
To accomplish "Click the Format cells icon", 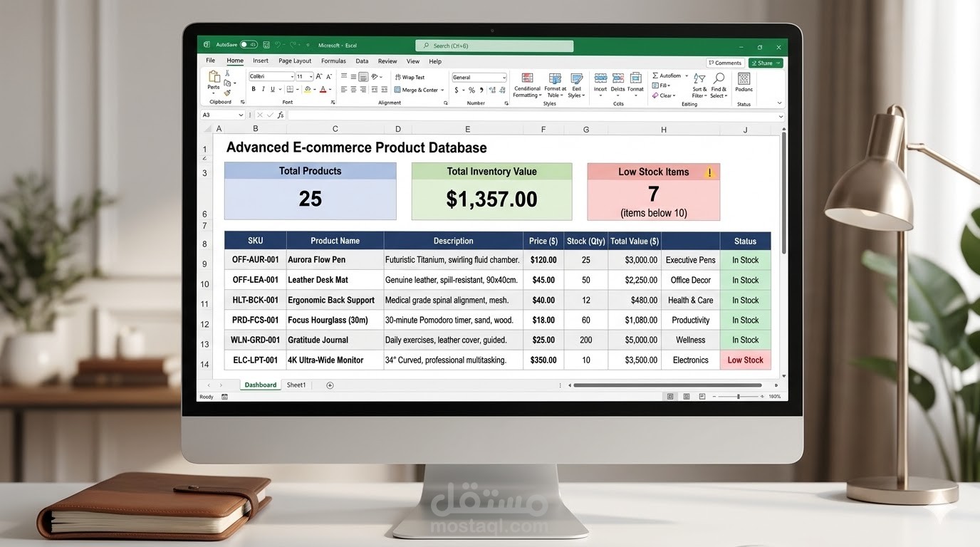I will 635,78.
